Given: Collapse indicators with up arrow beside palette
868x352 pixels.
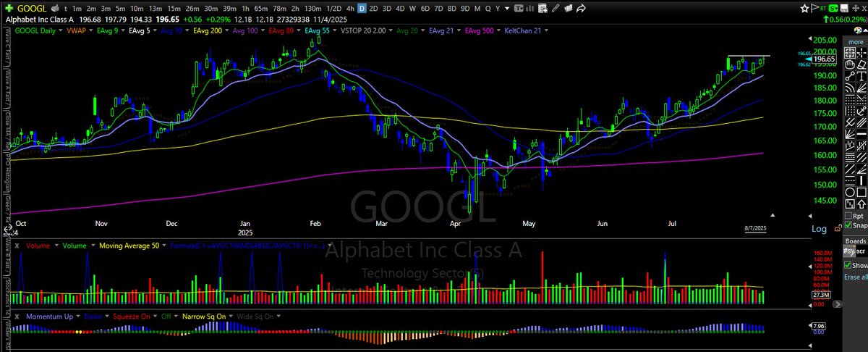Looking at the screenshot, I should pyautogui.click(x=864, y=30).
